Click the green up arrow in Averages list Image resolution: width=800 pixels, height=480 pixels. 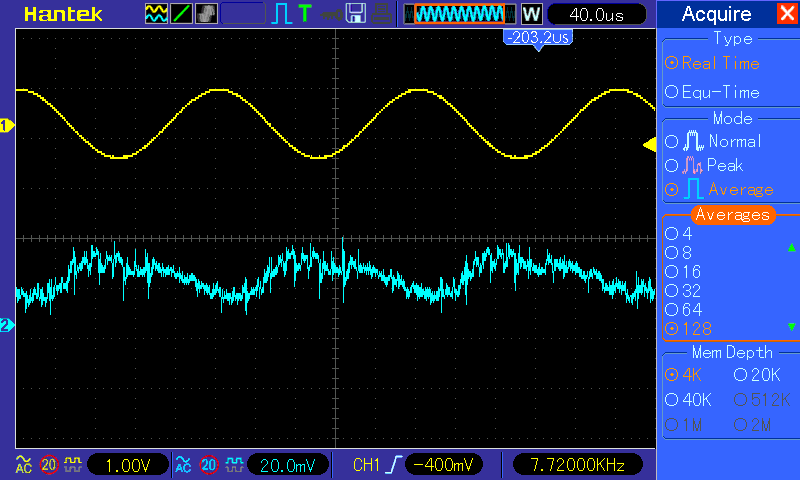pos(791,247)
